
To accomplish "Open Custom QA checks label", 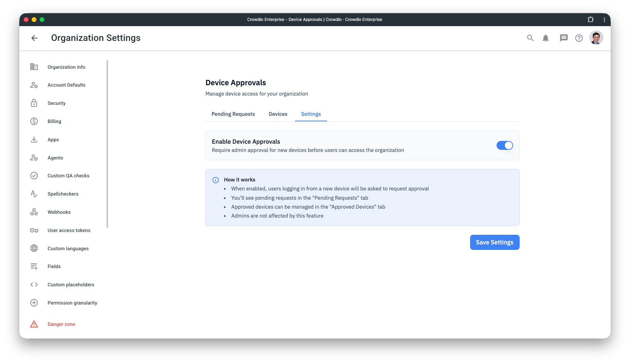I will (68, 176).
